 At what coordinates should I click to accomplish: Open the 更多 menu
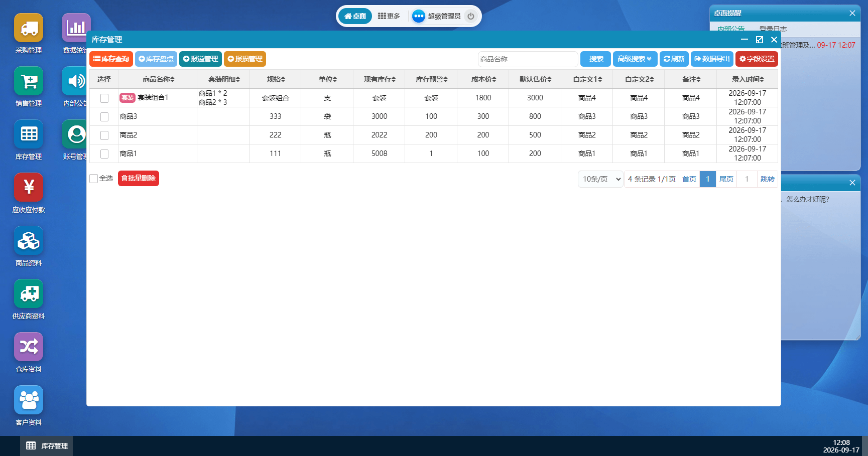click(389, 16)
